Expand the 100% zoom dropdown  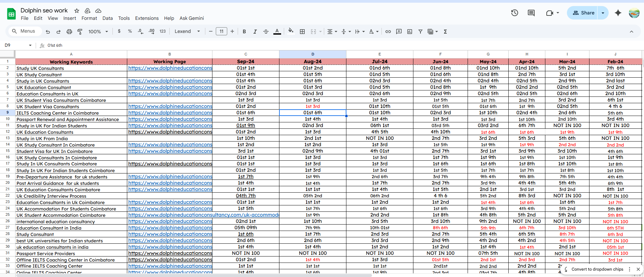click(98, 32)
